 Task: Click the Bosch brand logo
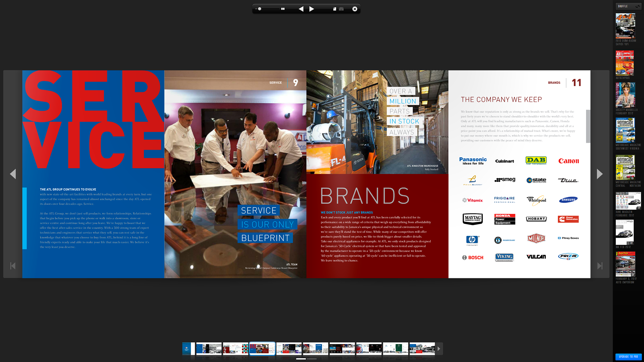point(473,257)
